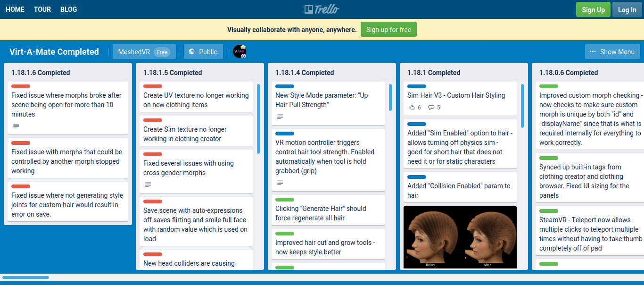This screenshot has height=285, width=644.
Task: Open BLOG in the top navigation
Action: (69, 9)
